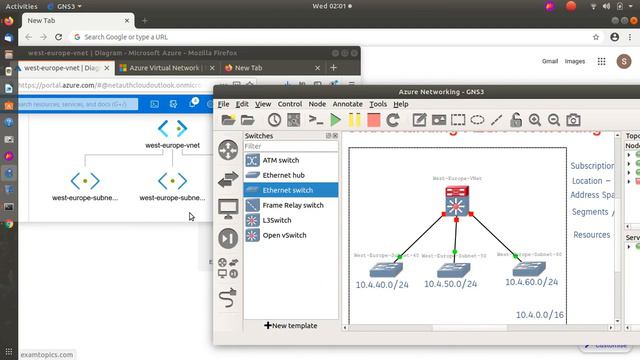This screenshot has height=360, width=640.
Task: Browse security devices in GNS3 sidebar
Action: 228,238
